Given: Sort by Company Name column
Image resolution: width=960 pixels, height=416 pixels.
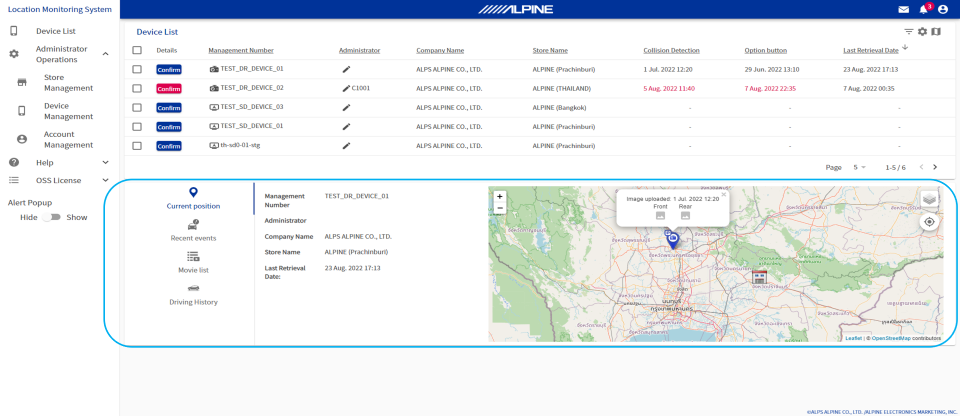Looking at the screenshot, I should click(x=440, y=50).
